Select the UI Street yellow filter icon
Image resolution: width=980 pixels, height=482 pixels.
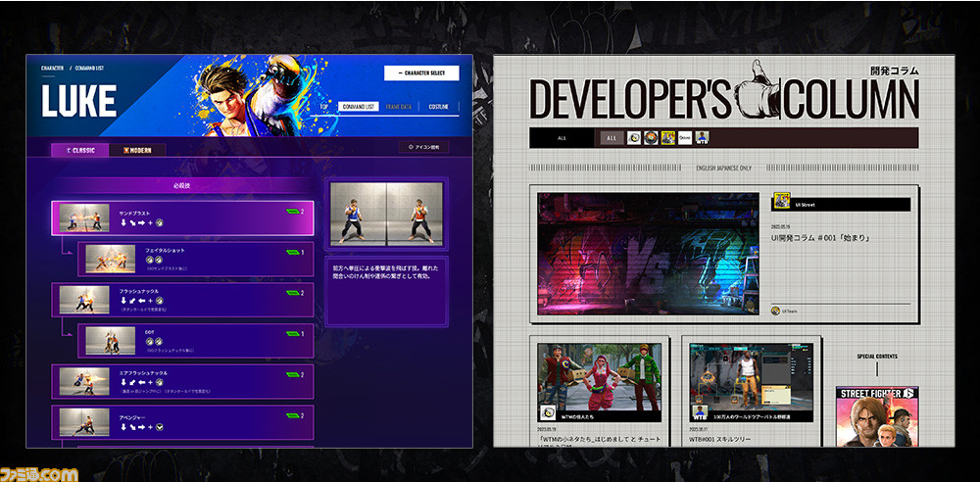[x=668, y=138]
